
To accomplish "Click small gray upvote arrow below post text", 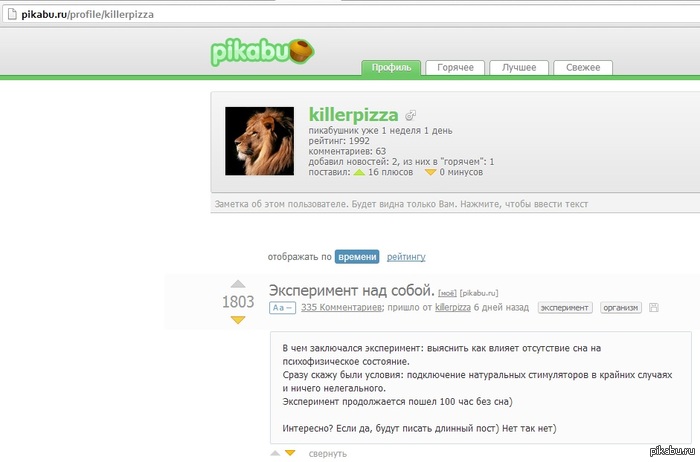I will click(x=275, y=454).
